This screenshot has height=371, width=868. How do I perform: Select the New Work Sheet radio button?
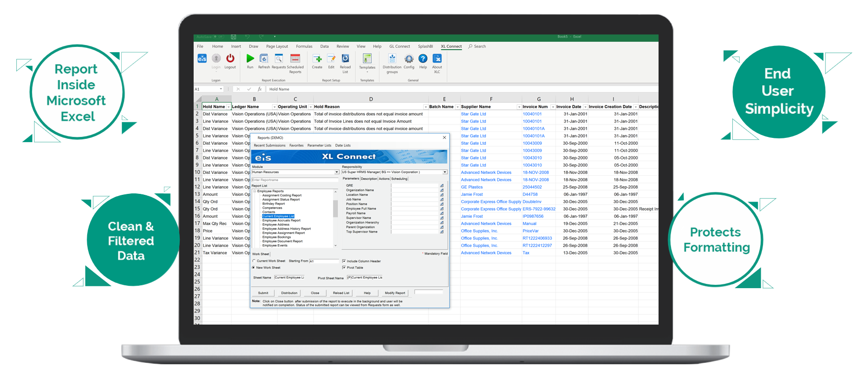click(x=254, y=268)
